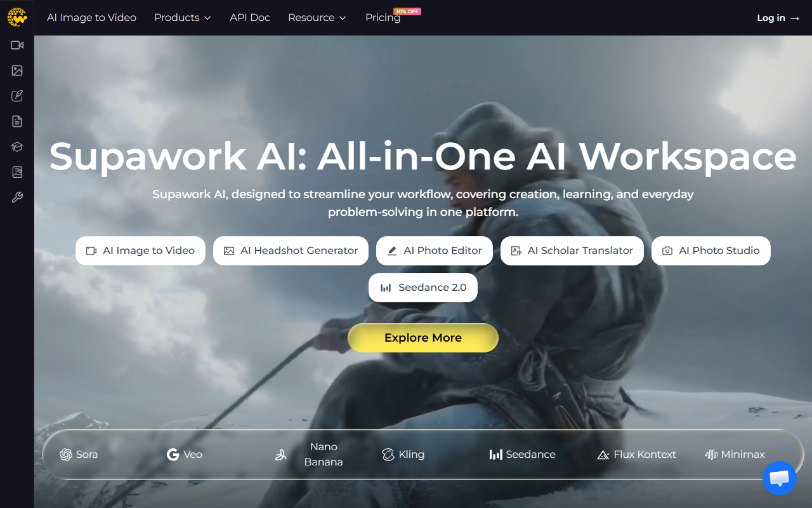Viewport: 812px width, 508px height.
Task: Open the news page sidebar icon
Action: coord(17,172)
